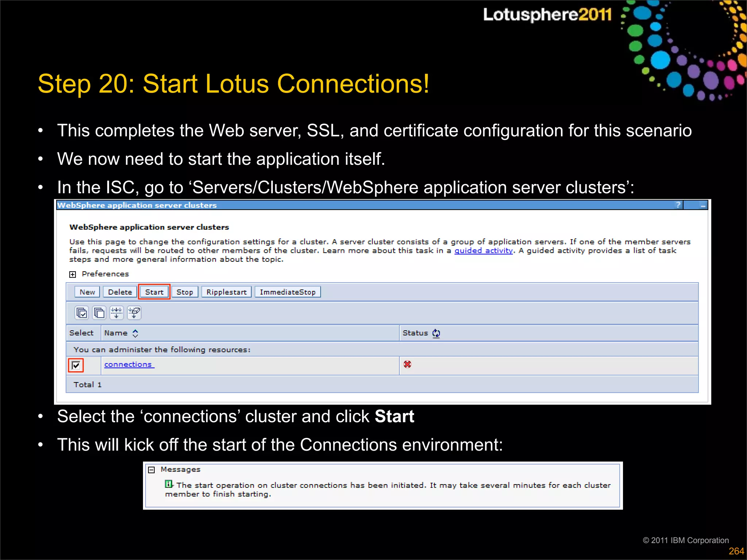The height and width of the screenshot is (560, 747).
Task: Click 'You can administer the following resources' text
Action: (162, 350)
